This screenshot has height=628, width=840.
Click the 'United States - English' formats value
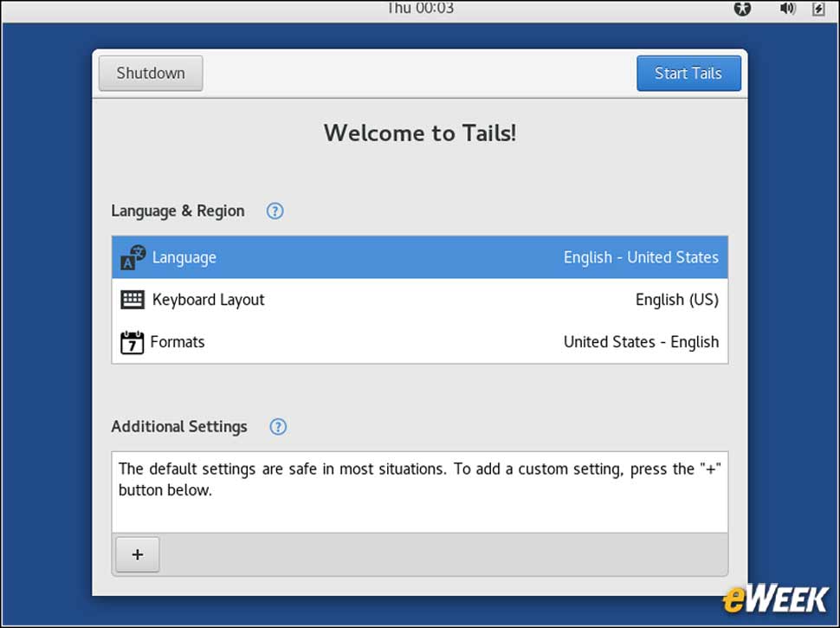(641, 342)
